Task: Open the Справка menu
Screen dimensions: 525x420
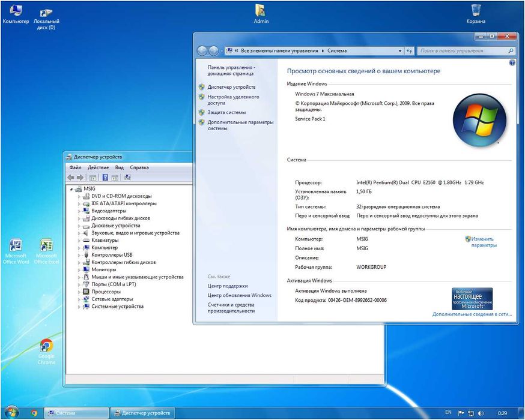Action: (x=139, y=167)
